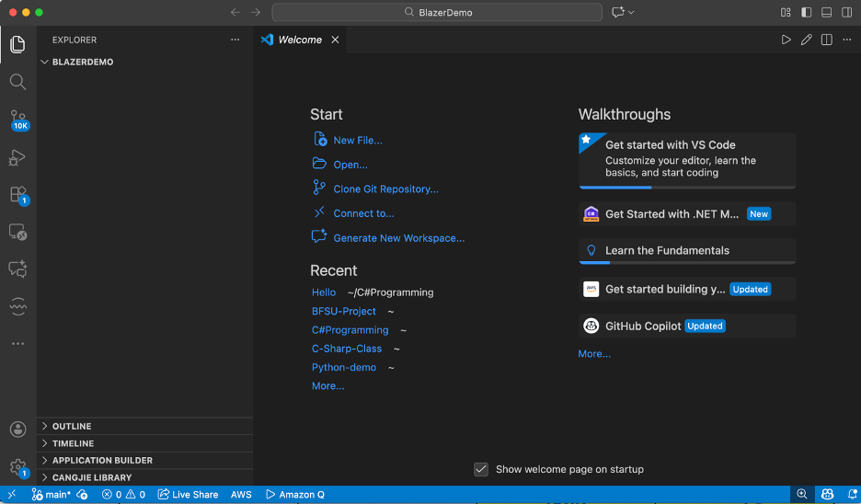
Task: Uncheck Show welcome page on startup
Action: (481, 469)
